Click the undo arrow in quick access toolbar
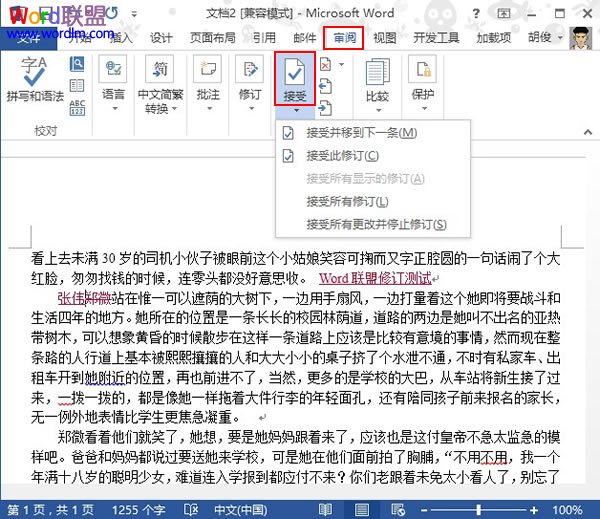The width and height of the screenshot is (600, 519). (111, 14)
